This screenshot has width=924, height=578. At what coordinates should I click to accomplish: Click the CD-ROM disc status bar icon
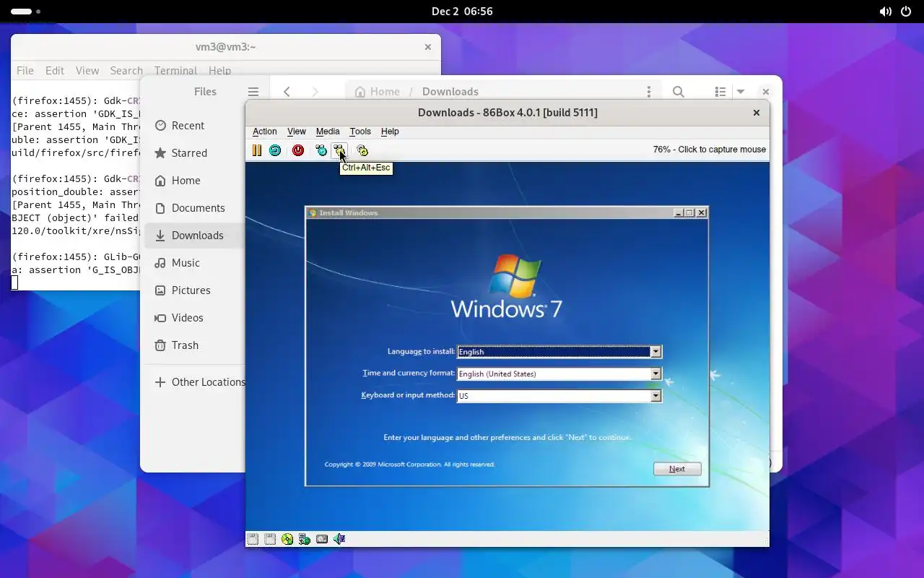287,539
